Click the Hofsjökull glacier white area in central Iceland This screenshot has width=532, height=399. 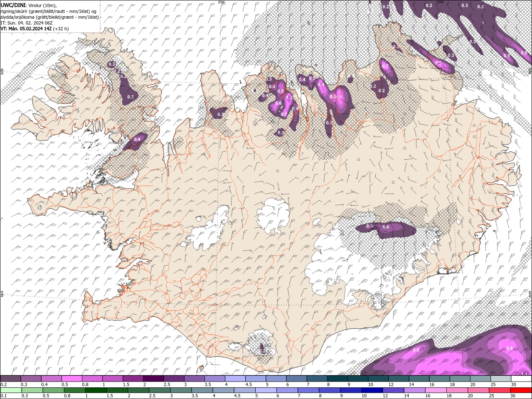pyautogui.click(x=273, y=216)
